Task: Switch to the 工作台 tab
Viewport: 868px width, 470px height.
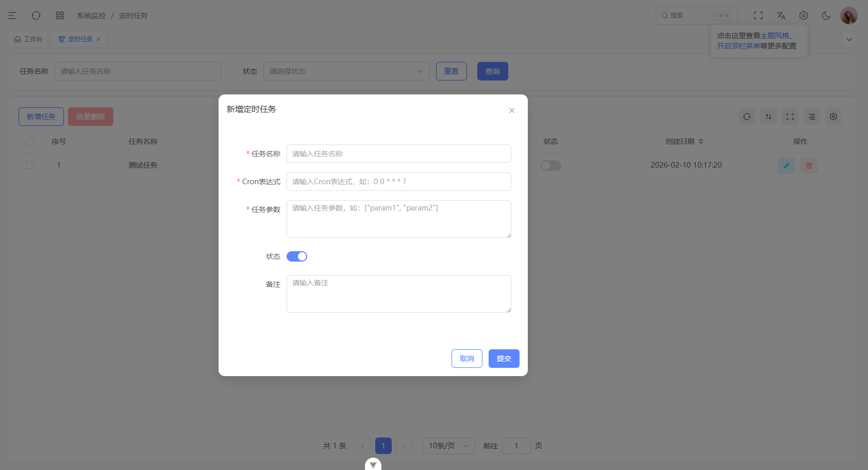Action: pyautogui.click(x=28, y=39)
